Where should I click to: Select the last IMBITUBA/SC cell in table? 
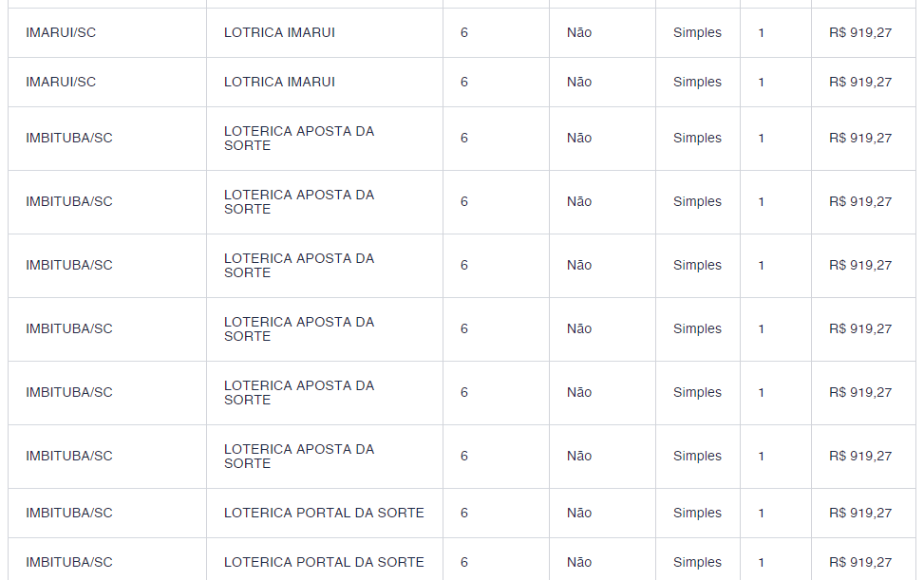click(x=69, y=562)
